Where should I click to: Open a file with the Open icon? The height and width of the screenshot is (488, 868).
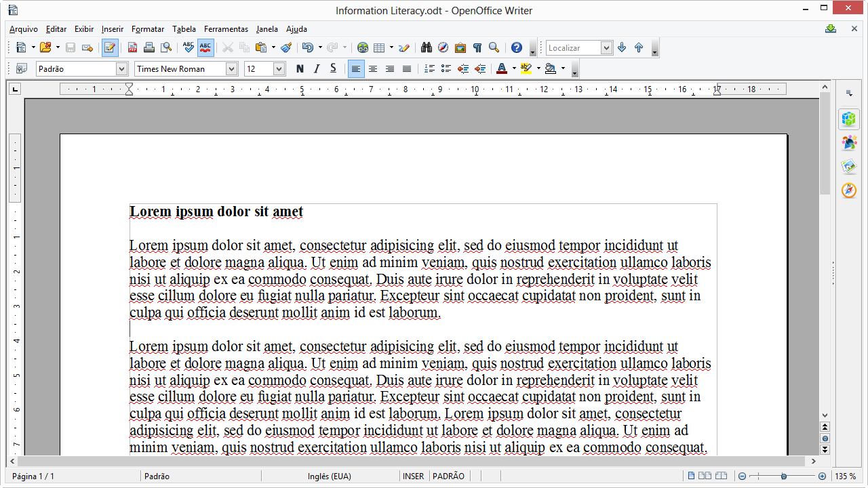pyautogui.click(x=45, y=47)
